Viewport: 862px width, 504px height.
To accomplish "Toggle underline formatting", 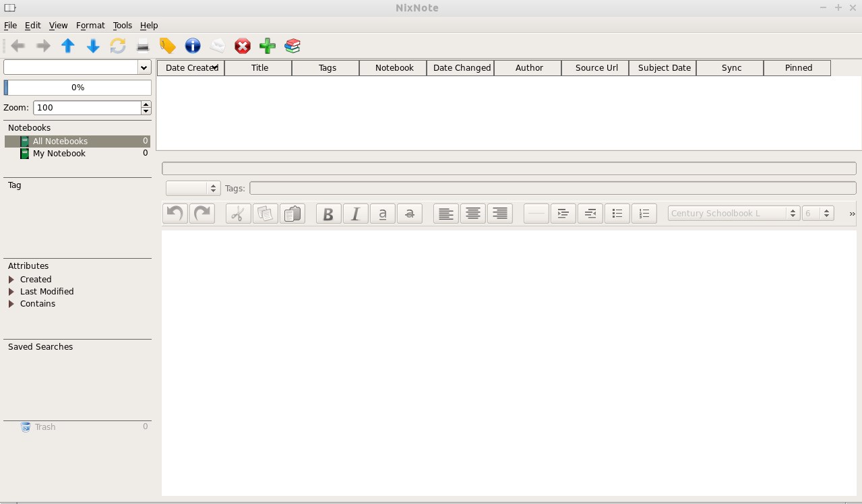I will click(382, 214).
